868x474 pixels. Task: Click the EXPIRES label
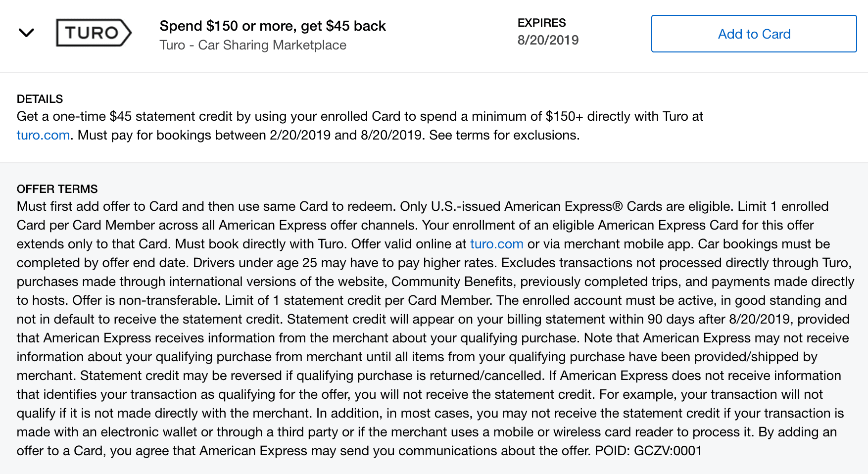point(541,23)
